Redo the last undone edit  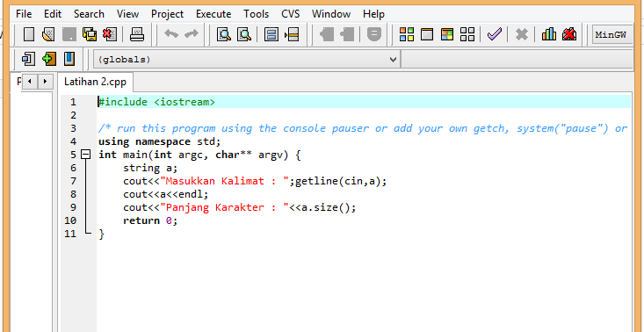click(191, 34)
